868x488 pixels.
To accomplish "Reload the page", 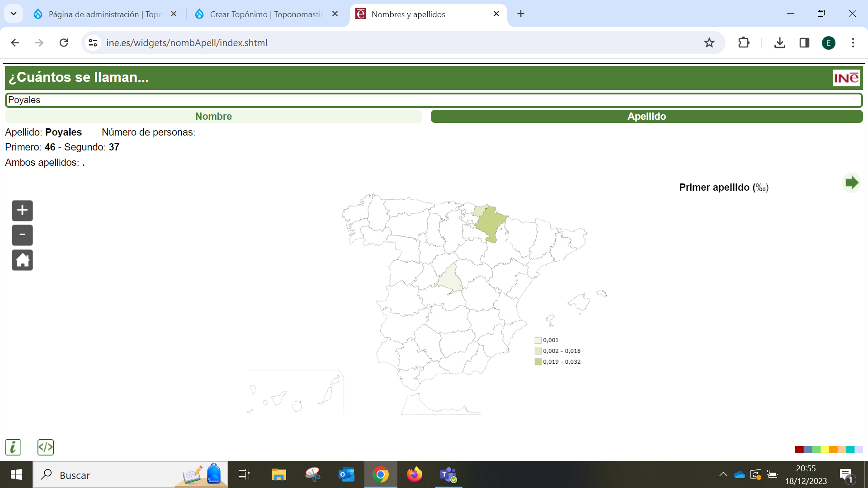I will tap(64, 42).
